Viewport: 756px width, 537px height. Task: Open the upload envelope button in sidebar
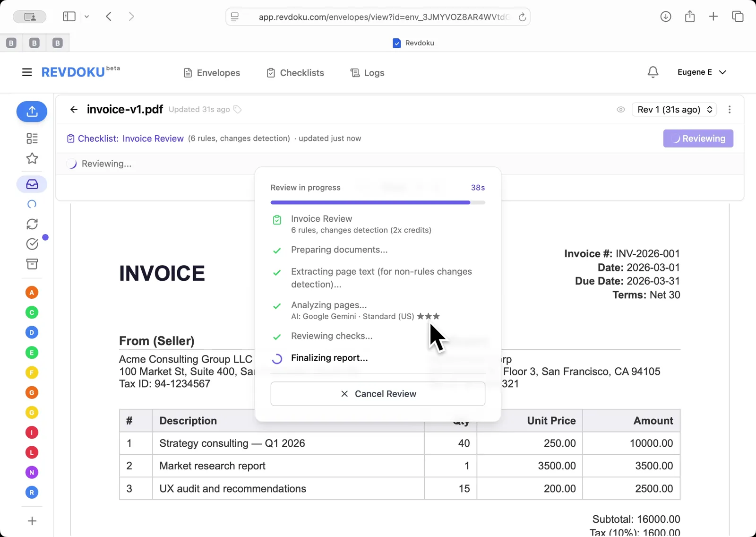(32, 112)
